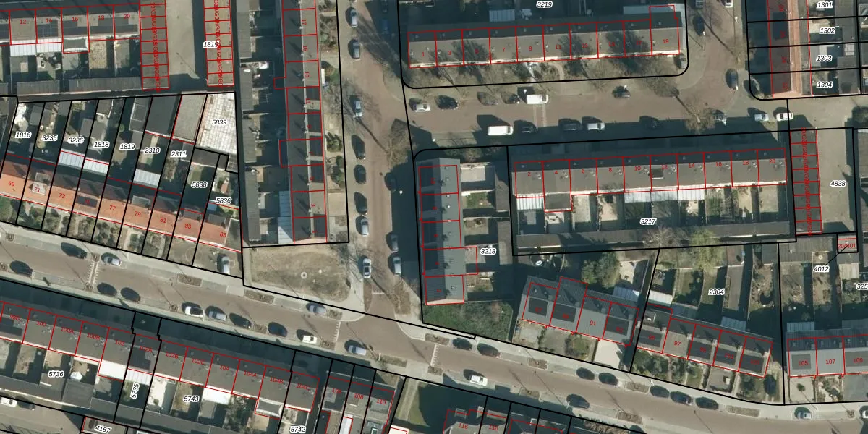Click parcel label 4838
This screenshot has height=434, width=868.
coord(838,184)
